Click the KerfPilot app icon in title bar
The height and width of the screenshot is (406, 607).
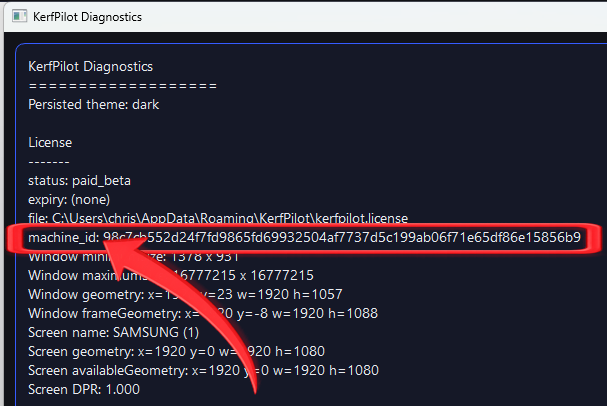point(17,17)
